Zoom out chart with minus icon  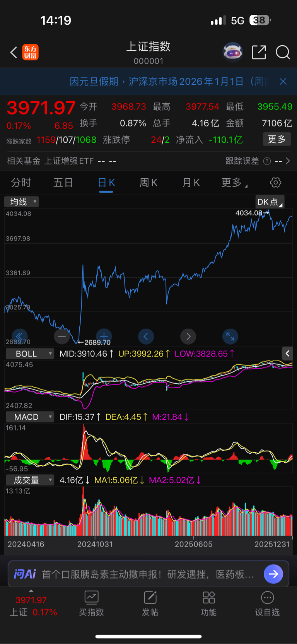[62, 337]
